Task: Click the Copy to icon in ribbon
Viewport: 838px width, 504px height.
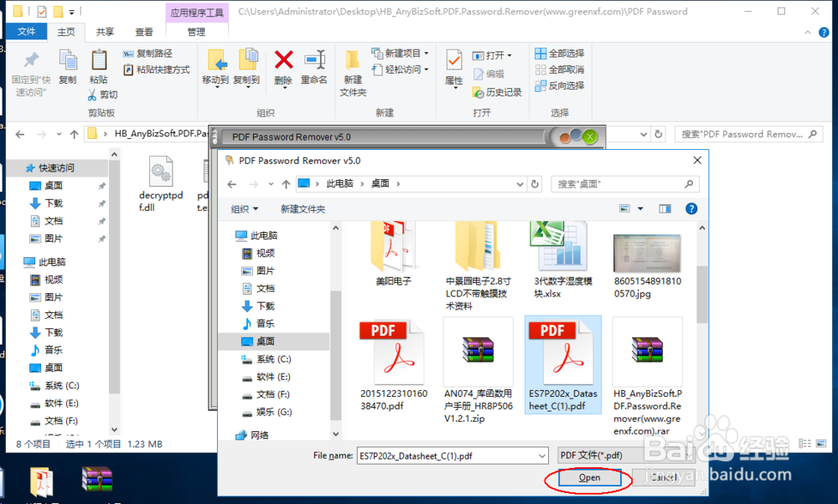Action: (247, 59)
